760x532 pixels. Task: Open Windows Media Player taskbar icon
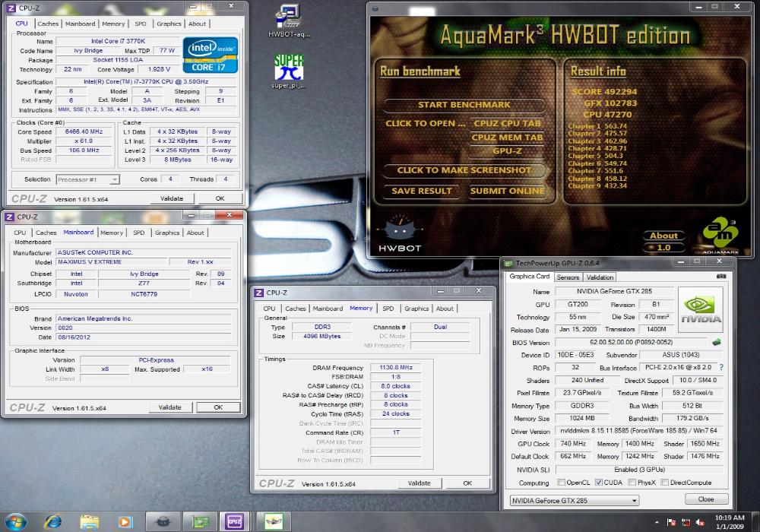[125, 521]
